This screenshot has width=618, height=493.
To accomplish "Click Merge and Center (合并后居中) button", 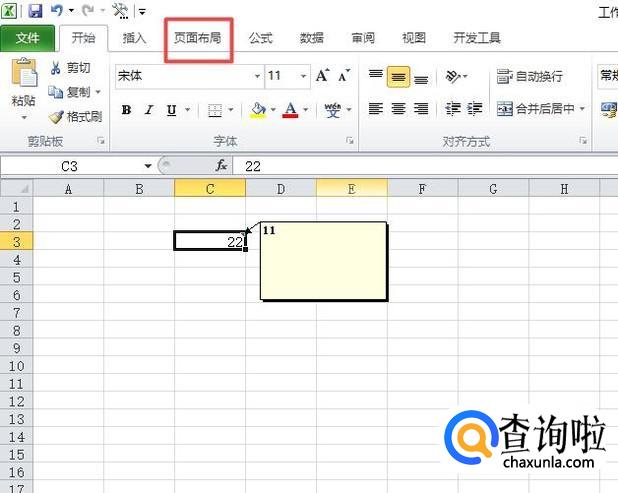I will pyautogui.click(x=535, y=108).
